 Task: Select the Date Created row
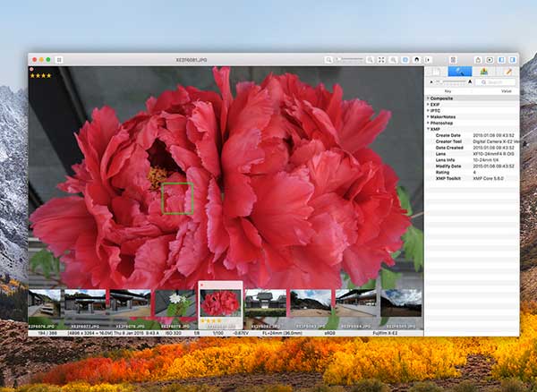[472, 148]
